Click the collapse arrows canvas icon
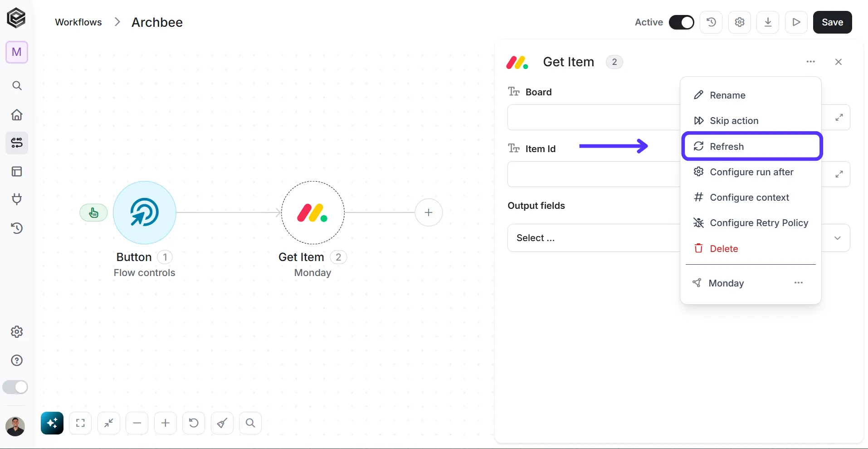The image size is (868, 449). [109, 423]
